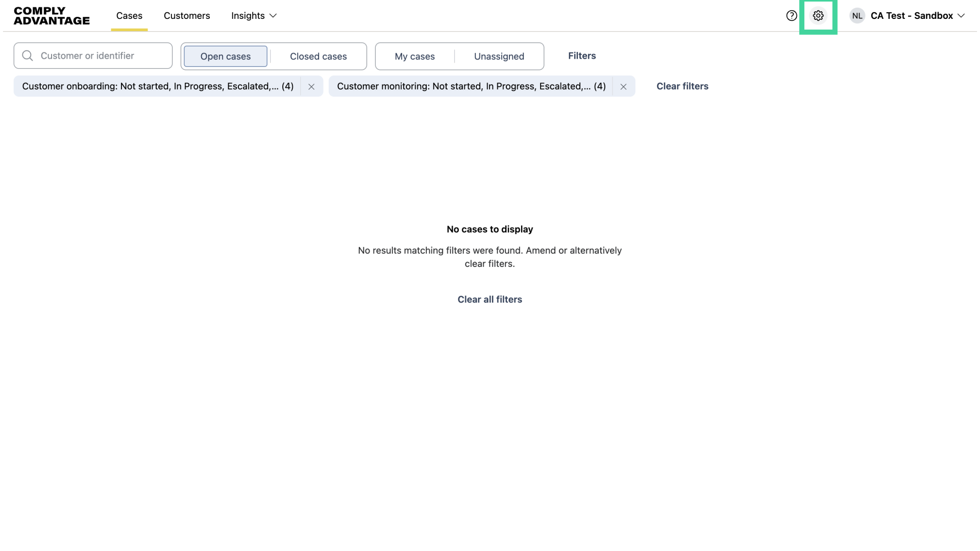Switch to the Cases tab
Viewport: 980px width, 551px height.
[129, 16]
